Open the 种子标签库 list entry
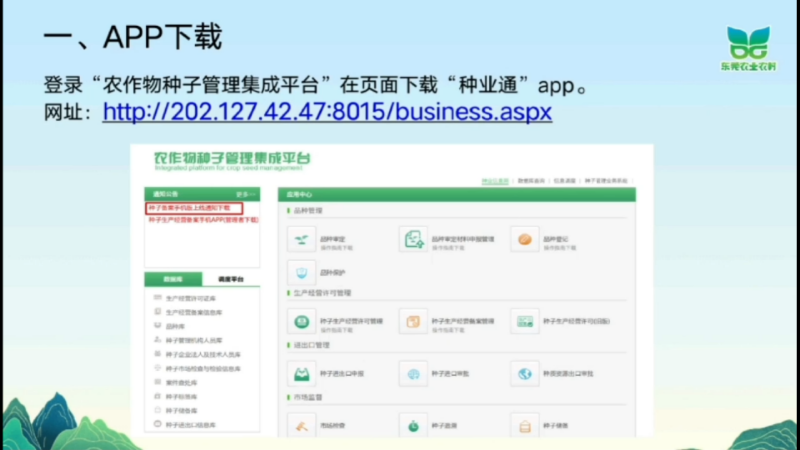 [x=181, y=396]
